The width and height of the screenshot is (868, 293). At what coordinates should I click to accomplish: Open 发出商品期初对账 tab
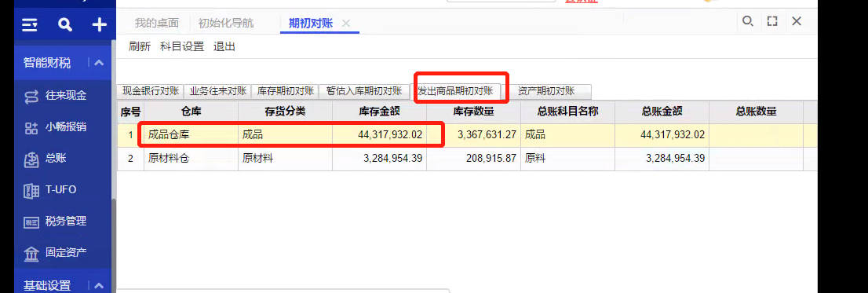click(455, 91)
